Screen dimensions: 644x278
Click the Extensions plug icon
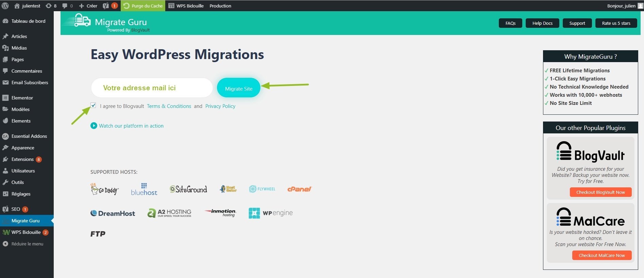5,159
